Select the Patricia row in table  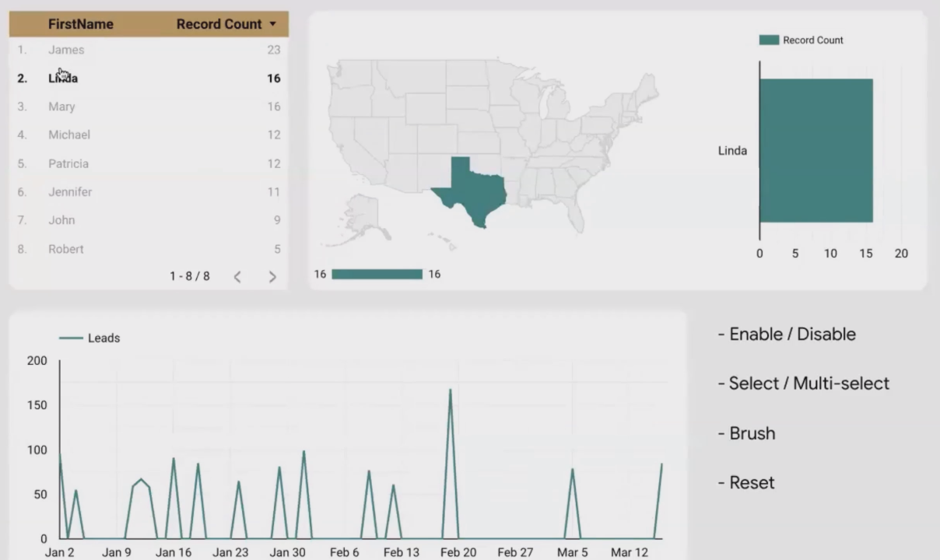[x=149, y=163]
